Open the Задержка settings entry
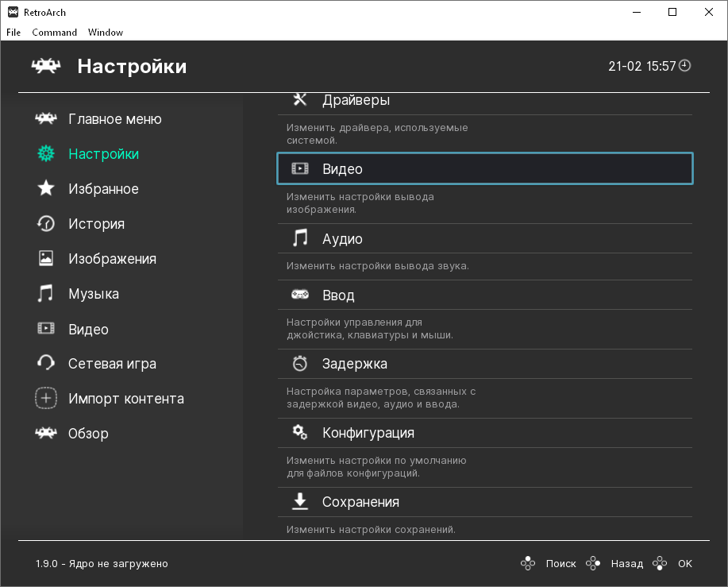This screenshot has width=728, height=587. [485, 364]
